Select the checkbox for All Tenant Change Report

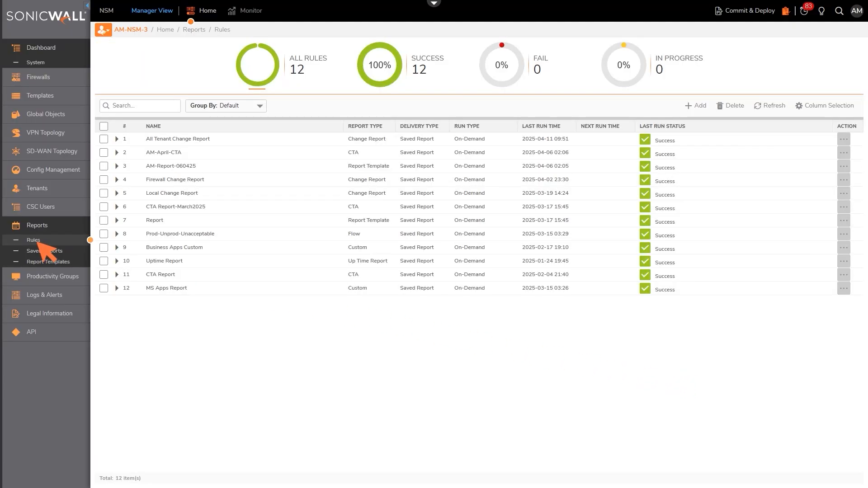[104, 139]
